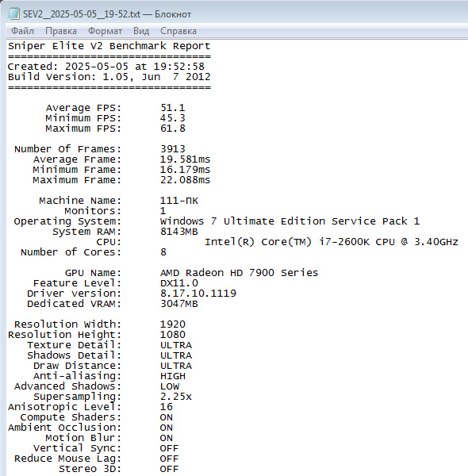Click the heading Sniper Elite V2 Benchmark Report
This screenshot has height=476, width=468.
tap(109, 46)
